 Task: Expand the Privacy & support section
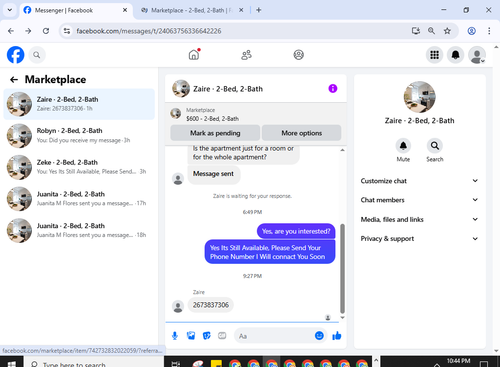coord(419,238)
